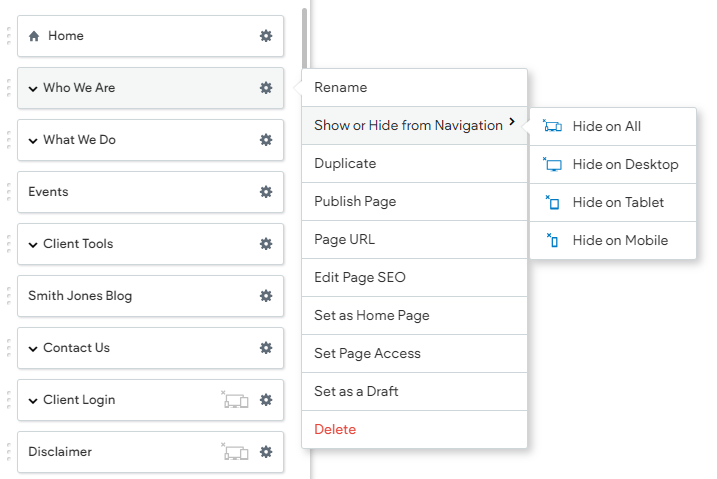This screenshot has width=717, height=479.
Task: Click the Client Tools gear icon
Action: 266,244
